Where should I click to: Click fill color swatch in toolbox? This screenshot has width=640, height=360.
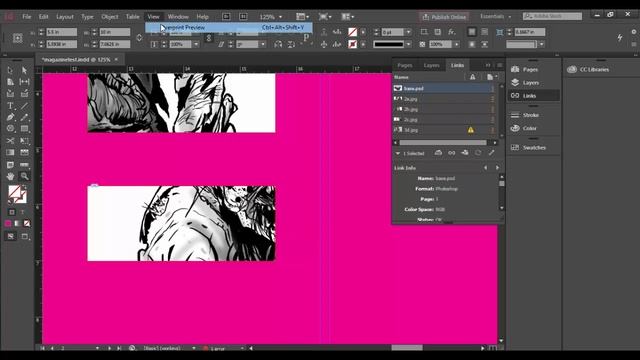click(x=14, y=191)
